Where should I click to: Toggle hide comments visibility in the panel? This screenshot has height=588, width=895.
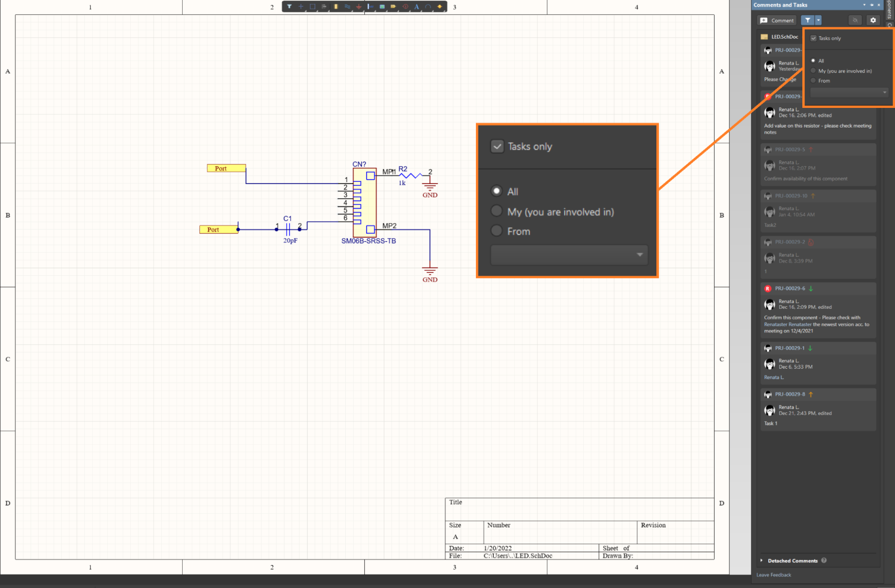[x=855, y=20]
